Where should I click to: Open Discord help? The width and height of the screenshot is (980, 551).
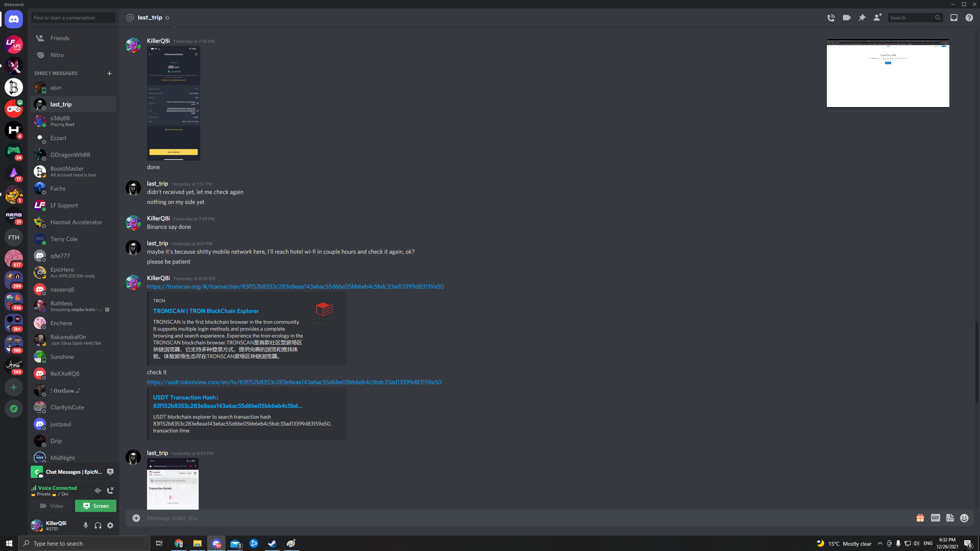969,18
